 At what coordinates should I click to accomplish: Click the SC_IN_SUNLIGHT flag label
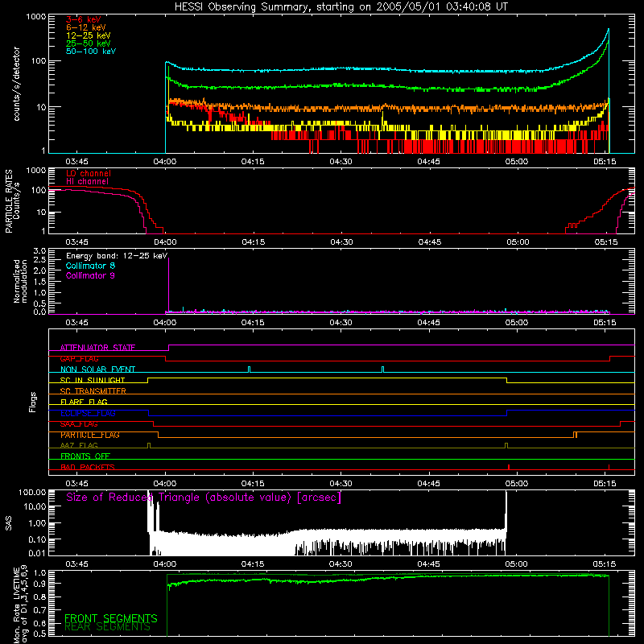pos(93,380)
